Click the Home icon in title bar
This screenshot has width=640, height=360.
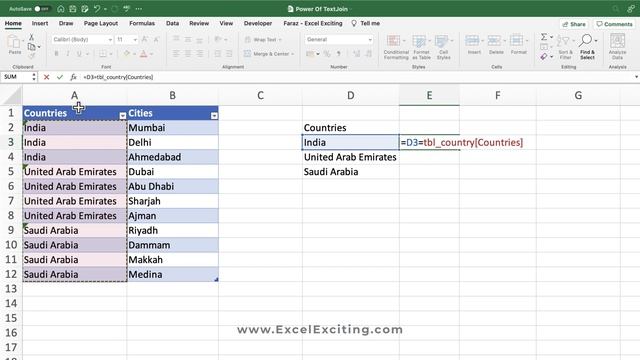pyautogui.click(x=60, y=9)
